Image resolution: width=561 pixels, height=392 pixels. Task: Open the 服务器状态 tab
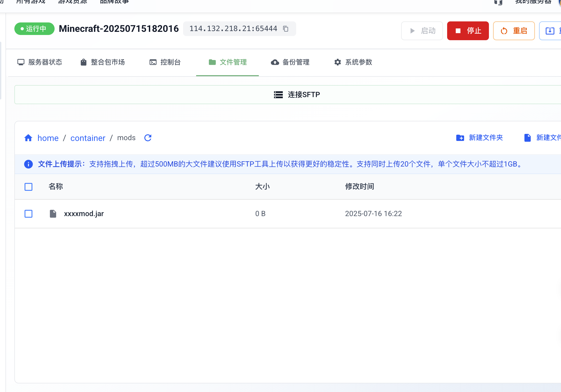point(40,62)
